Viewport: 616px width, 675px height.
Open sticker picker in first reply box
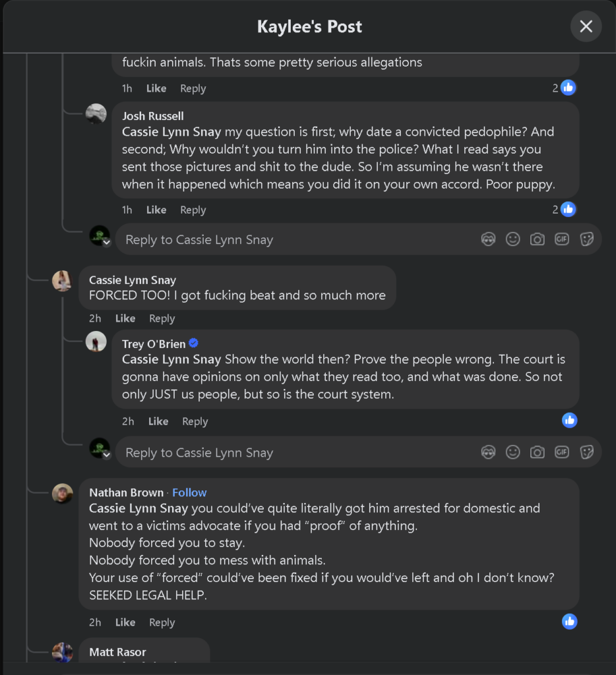click(x=586, y=239)
